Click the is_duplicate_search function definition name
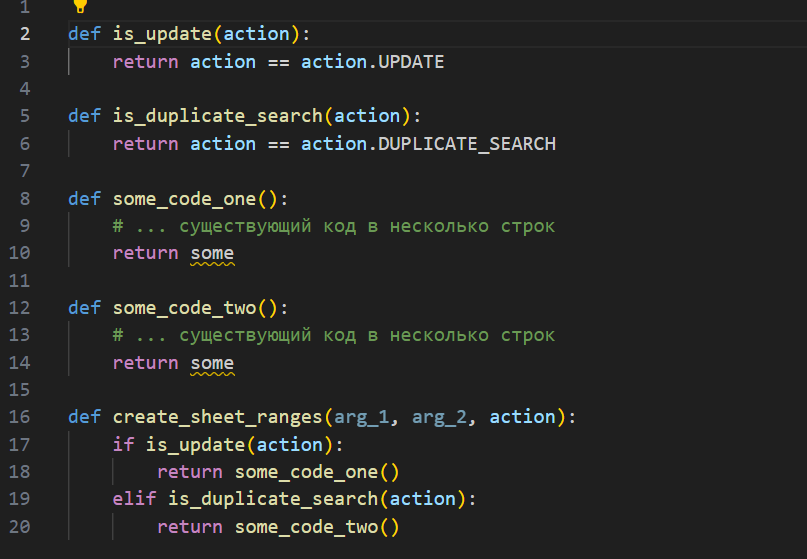The height and width of the screenshot is (559, 807). [218, 116]
